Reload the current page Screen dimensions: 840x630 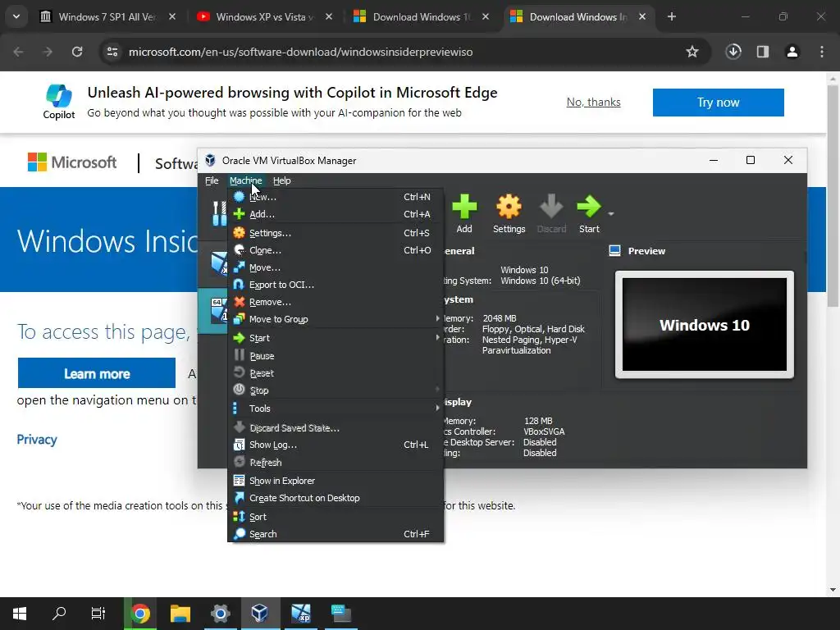(77, 52)
